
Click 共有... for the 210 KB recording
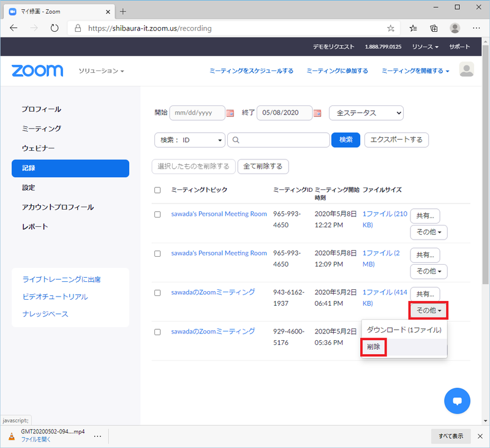coord(425,216)
